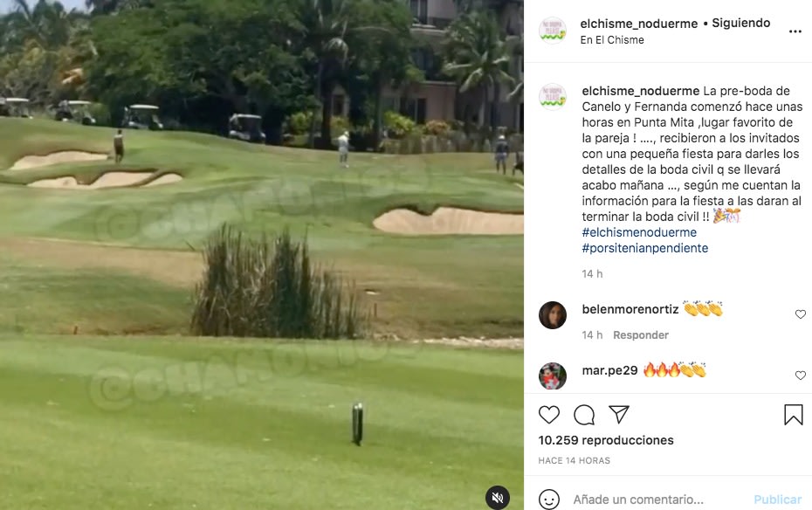Save the post with the bookmark icon

[x=793, y=415]
